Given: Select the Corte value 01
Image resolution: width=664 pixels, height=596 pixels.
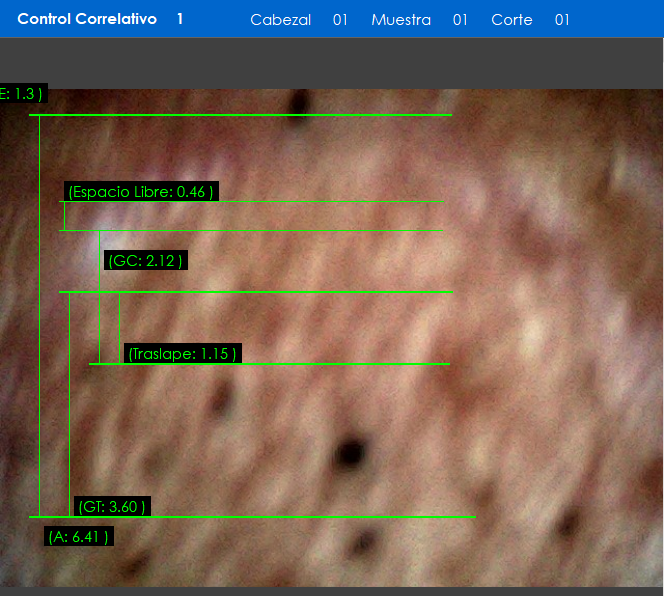Looking at the screenshot, I should pyautogui.click(x=562, y=20).
